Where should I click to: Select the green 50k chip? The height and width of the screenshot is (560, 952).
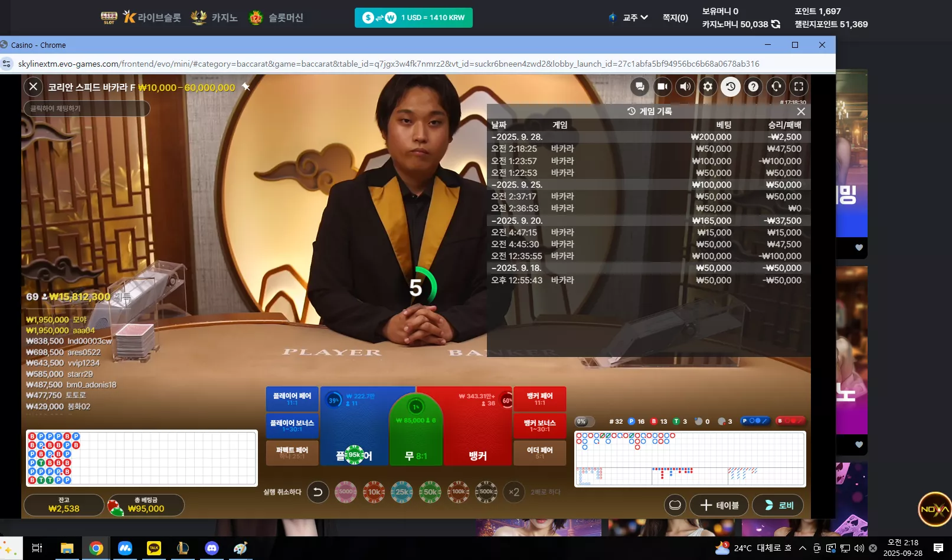click(430, 492)
